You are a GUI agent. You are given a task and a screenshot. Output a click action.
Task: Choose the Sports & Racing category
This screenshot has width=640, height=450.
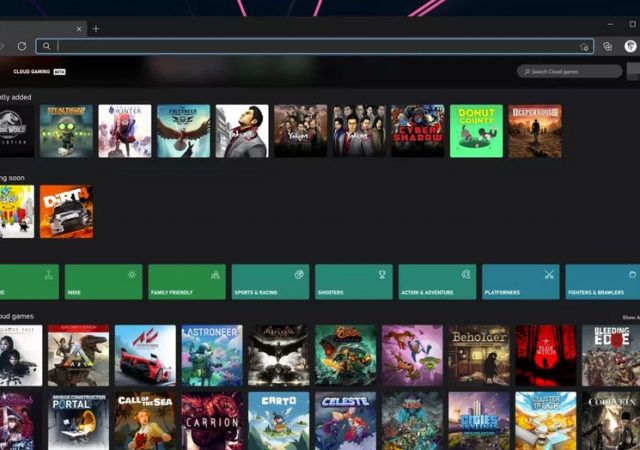270,282
